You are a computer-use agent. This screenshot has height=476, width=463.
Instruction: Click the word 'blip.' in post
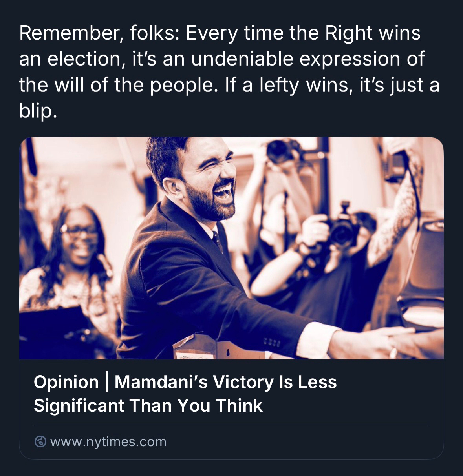pyautogui.click(x=38, y=111)
